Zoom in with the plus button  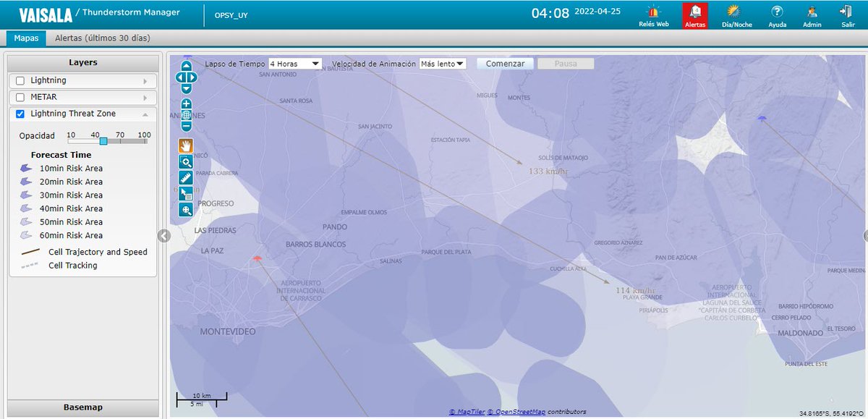coord(187,103)
